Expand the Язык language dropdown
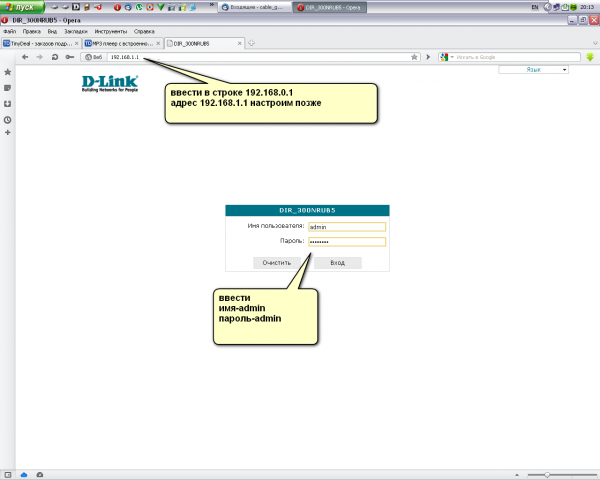This screenshot has height=480, width=600. click(x=533, y=70)
